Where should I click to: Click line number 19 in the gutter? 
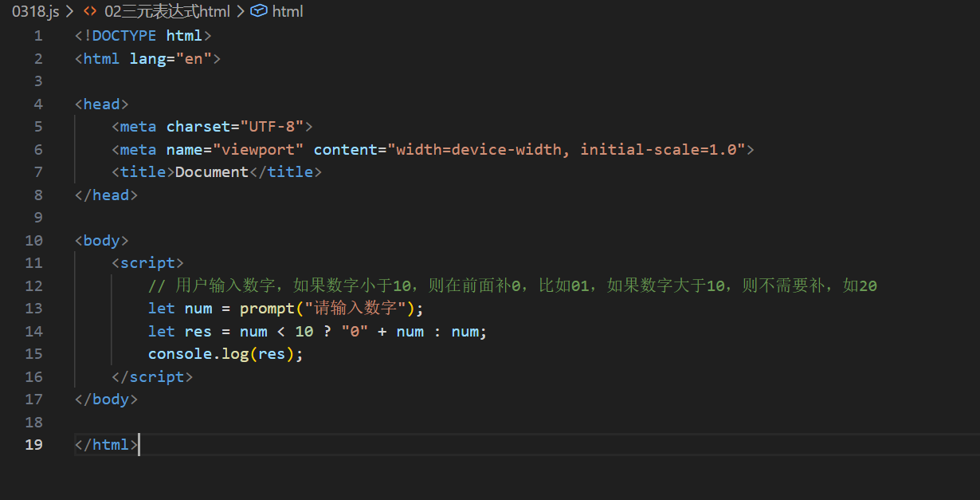click(33, 444)
